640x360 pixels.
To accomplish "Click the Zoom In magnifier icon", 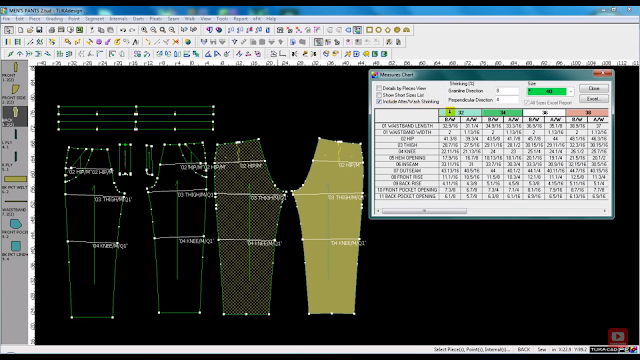I will [x=144, y=30].
